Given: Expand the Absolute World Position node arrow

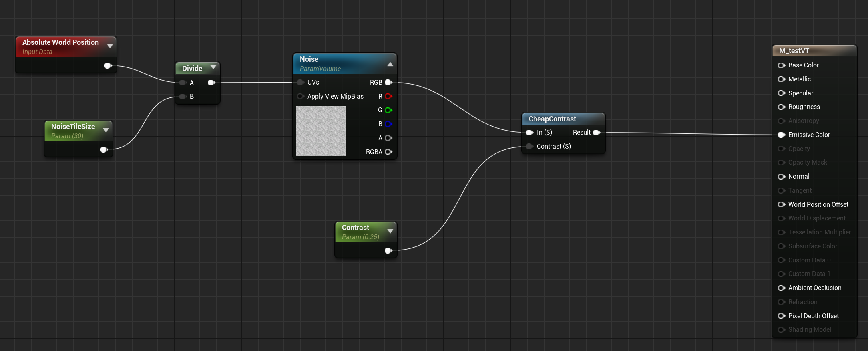Looking at the screenshot, I should [x=110, y=46].
